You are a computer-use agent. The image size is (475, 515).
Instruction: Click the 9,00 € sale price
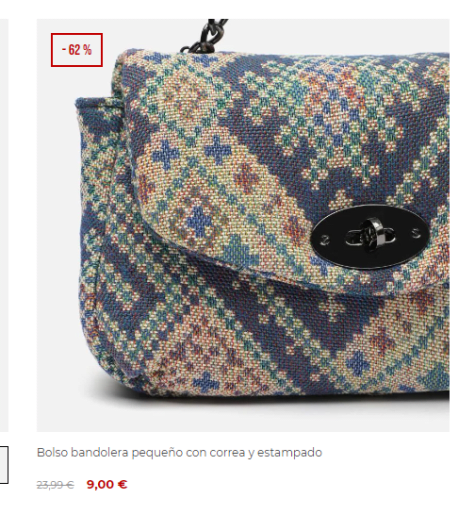click(x=107, y=484)
